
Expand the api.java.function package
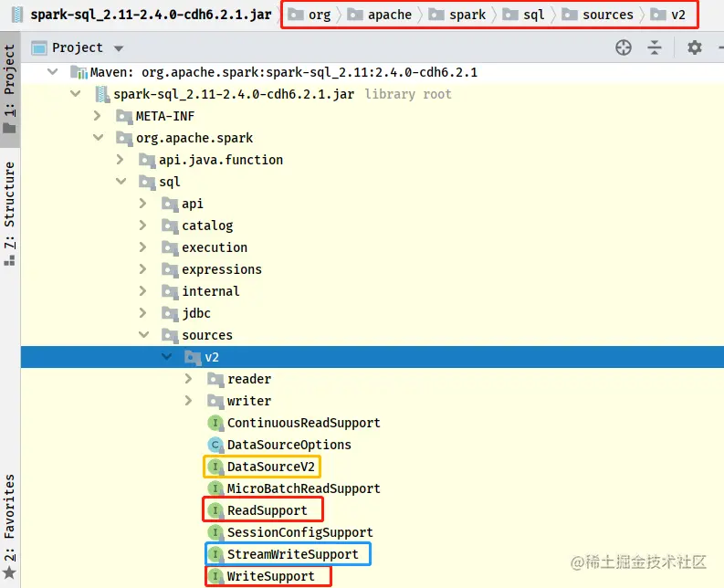point(120,160)
